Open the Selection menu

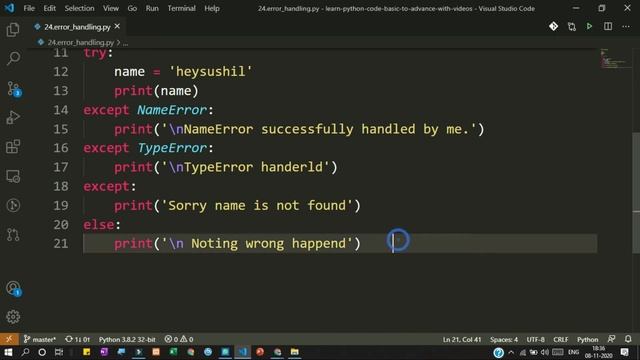pos(79,8)
